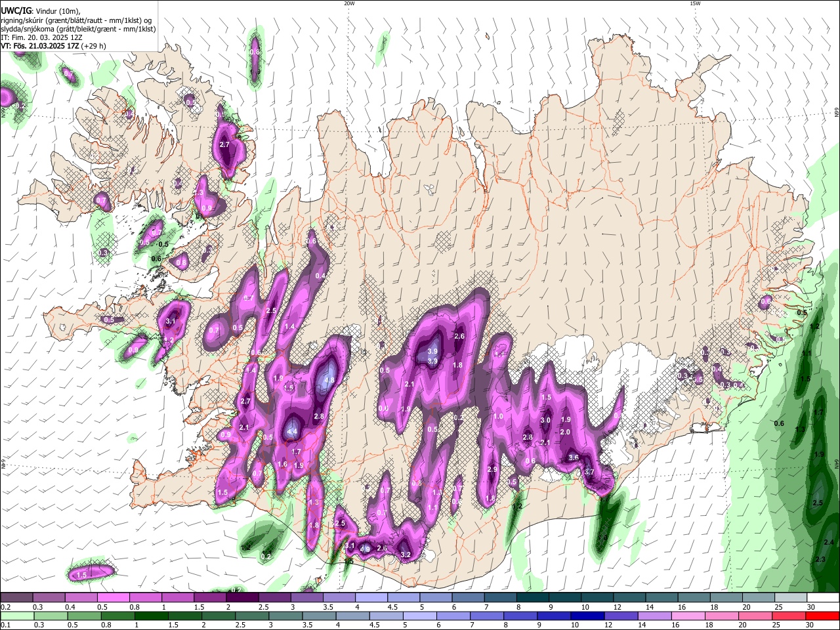Screen dimensions: 840x630
Task: Click the 'rigning/skúrir' legend description line
Action: (x=76, y=20)
